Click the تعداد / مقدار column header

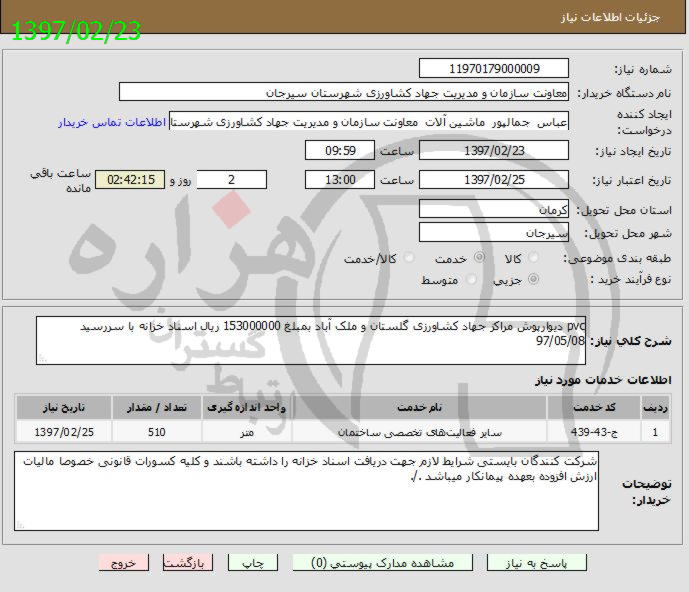157,407
